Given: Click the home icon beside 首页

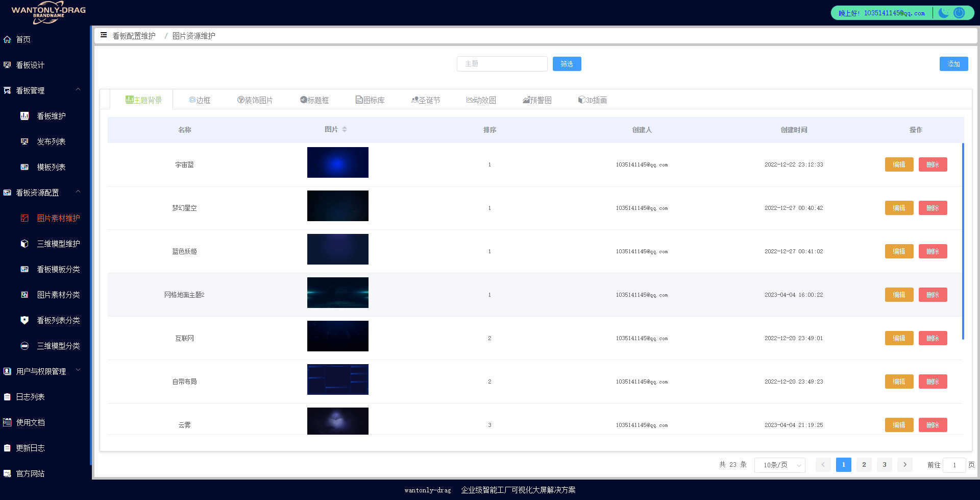Looking at the screenshot, I should pos(7,39).
